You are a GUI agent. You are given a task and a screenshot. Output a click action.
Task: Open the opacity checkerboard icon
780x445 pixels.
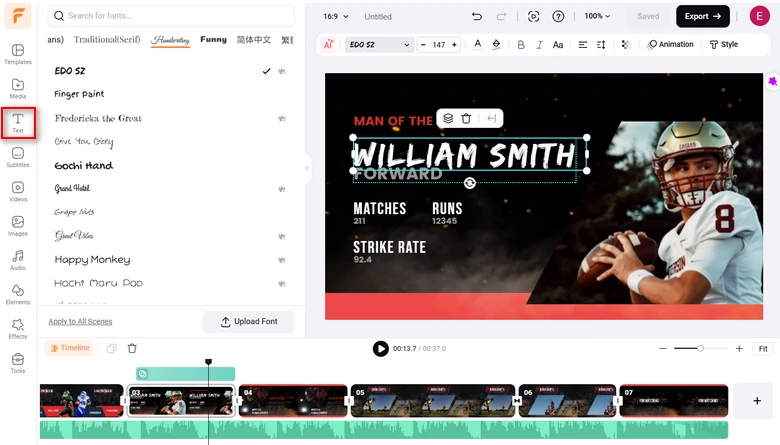(x=626, y=45)
